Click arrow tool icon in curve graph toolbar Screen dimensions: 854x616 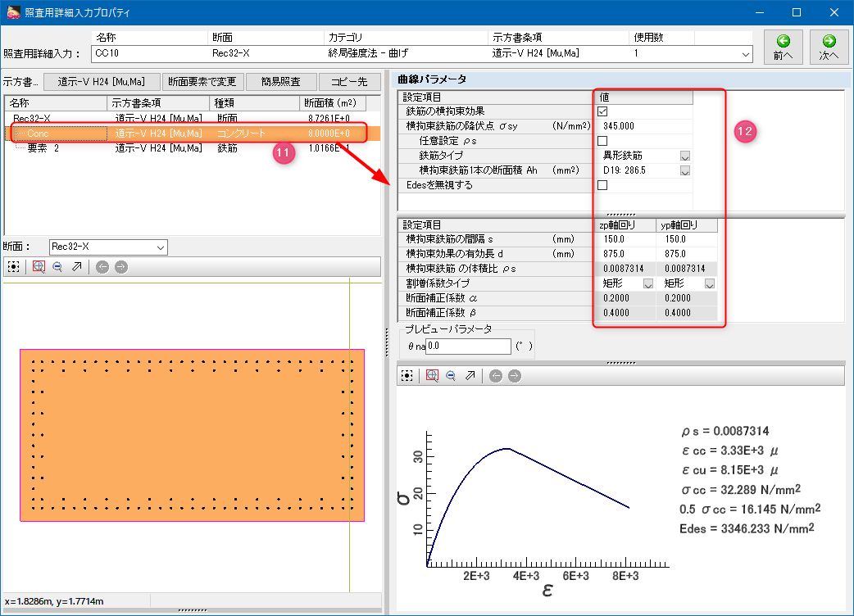[x=470, y=375]
